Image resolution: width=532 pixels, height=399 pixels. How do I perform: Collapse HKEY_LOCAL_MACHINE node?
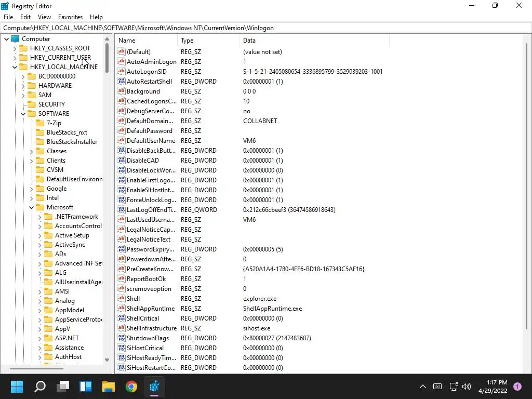15,67
